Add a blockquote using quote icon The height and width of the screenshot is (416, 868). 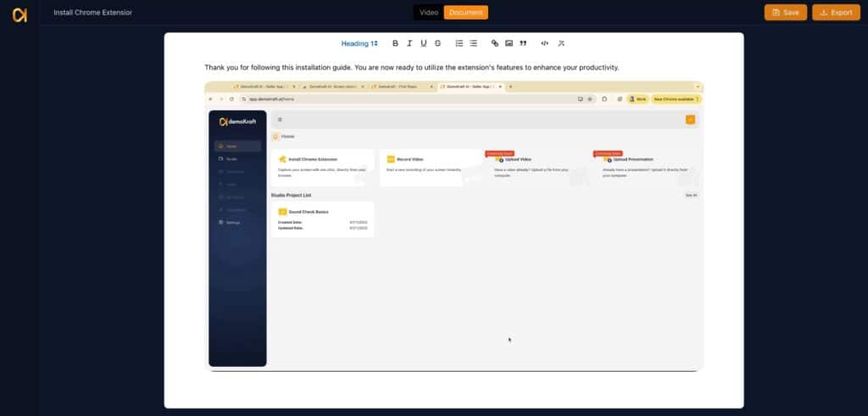523,43
